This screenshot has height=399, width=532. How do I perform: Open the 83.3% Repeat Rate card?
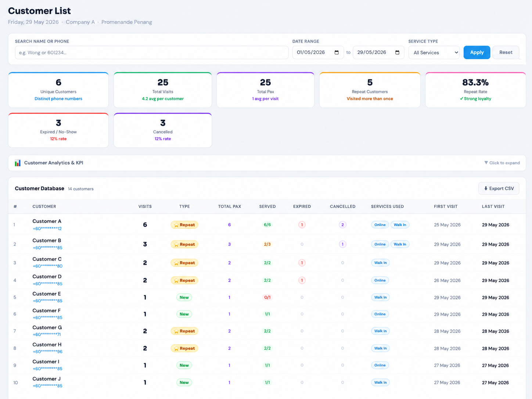pos(475,90)
